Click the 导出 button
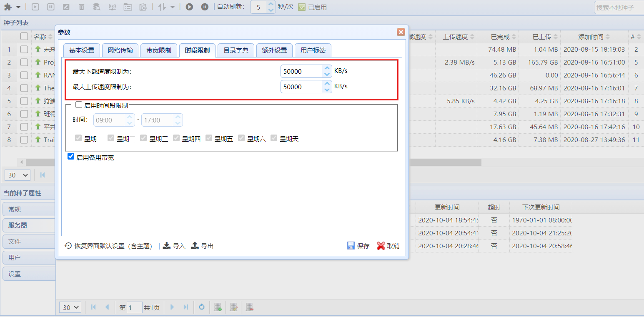This screenshot has height=317, width=644. point(202,246)
